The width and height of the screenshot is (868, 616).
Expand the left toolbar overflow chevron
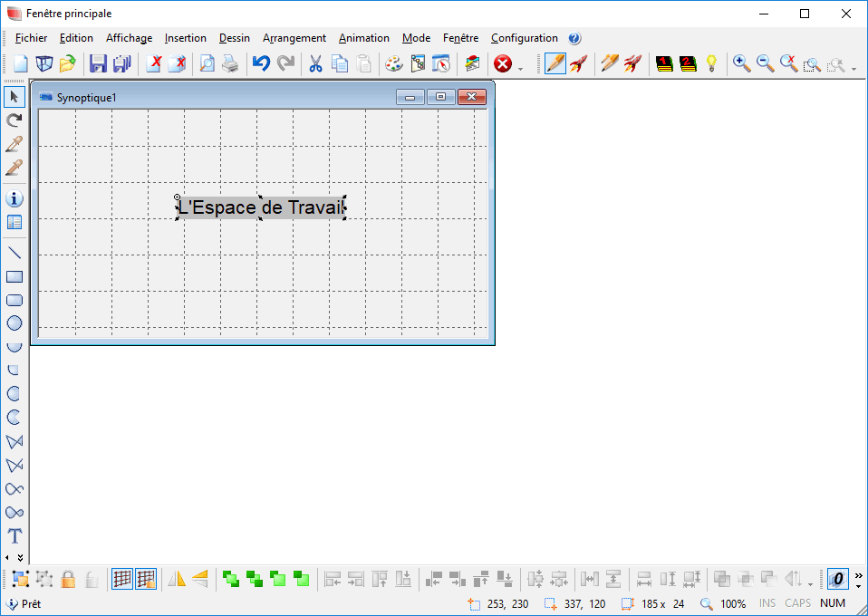[21, 558]
